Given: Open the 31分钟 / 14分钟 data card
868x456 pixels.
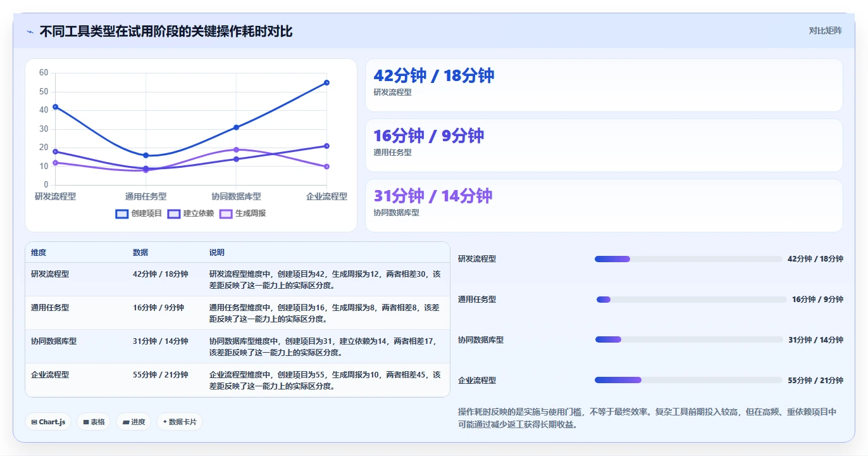Looking at the screenshot, I should click(x=604, y=206).
